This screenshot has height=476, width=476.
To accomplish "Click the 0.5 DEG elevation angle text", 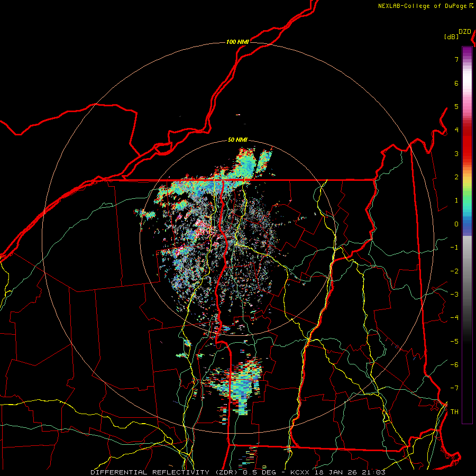I will [x=259, y=472].
